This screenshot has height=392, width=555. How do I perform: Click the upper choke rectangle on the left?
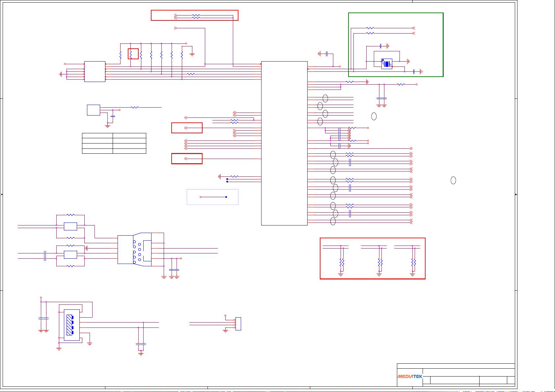click(x=70, y=226)
